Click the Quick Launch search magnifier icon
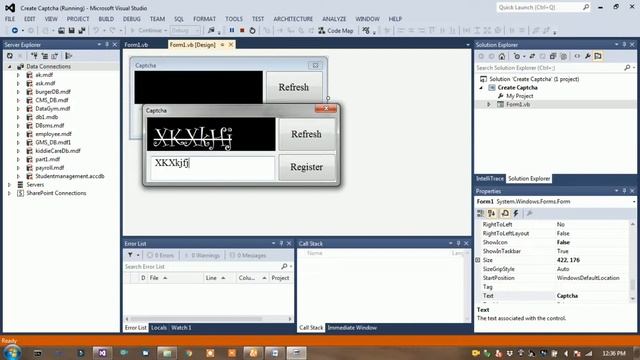Screen dimensions: 640x360 point(586,7)
